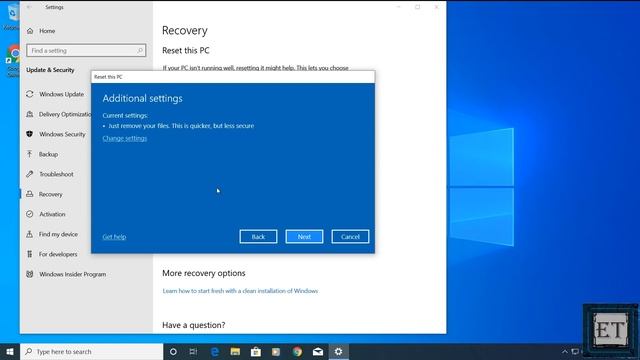Open the Activation page
The image size is (640, 360).
[52, 214]
